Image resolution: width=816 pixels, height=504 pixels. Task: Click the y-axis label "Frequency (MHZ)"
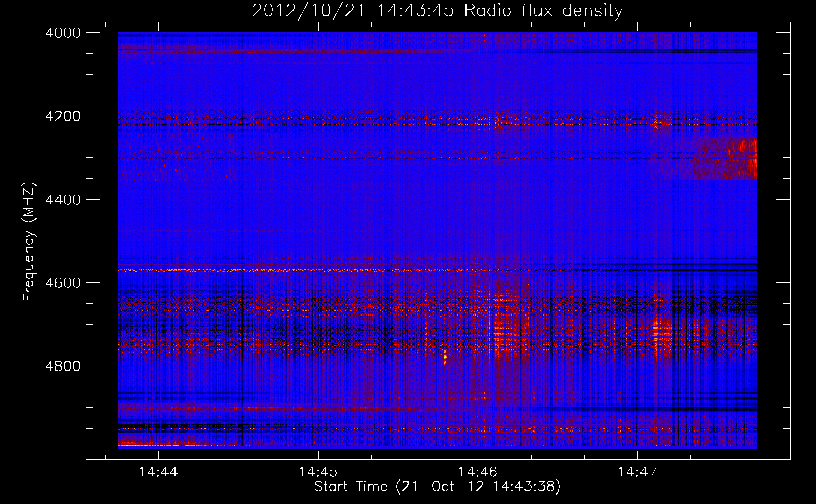tap(29, 241)
